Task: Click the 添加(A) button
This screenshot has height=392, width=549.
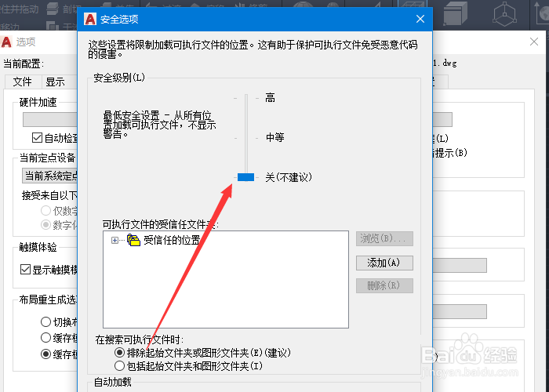Action: point(384,263)
